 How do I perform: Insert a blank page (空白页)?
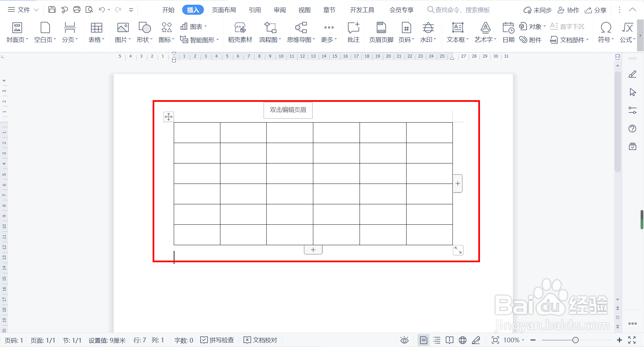pos(45,32)
